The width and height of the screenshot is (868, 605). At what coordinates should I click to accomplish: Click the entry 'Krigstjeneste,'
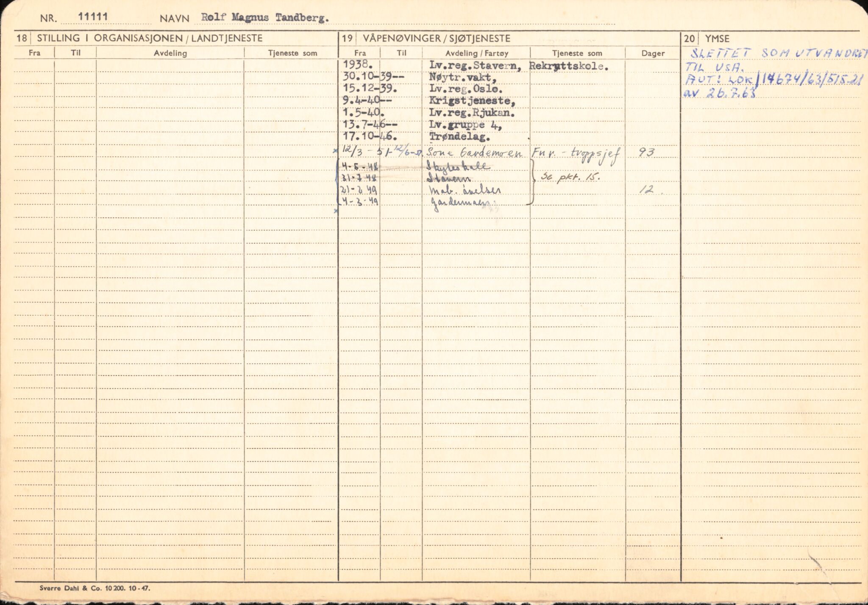point(472,102)
